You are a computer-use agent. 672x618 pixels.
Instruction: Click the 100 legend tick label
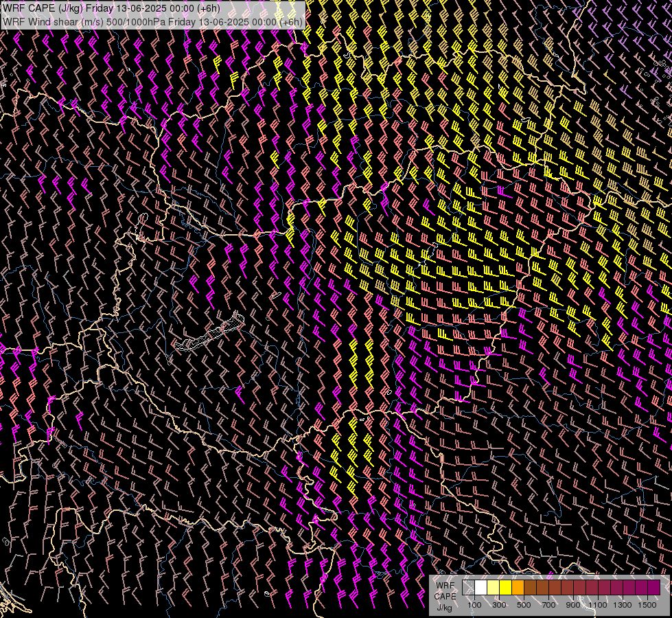(474, 605)
